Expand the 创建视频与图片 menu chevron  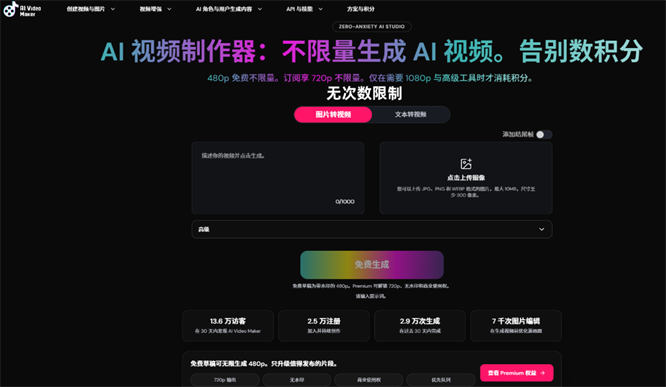click(113, 9)
